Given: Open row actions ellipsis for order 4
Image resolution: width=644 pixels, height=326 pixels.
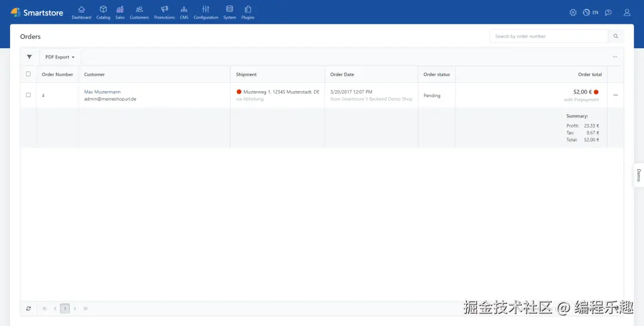Looking at the screenshot, I should click(615, 95).
